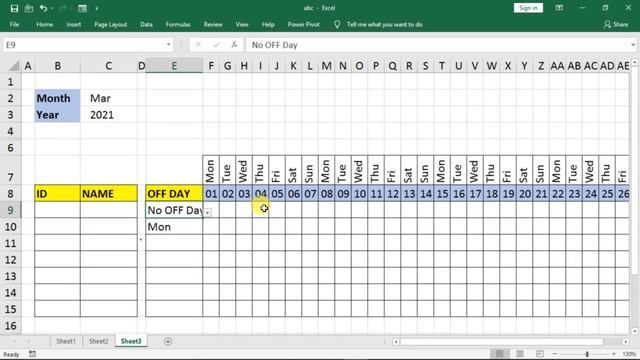Click the date cell 25
The height and width of the screenshot is (360, 640).
click(607, 194)
